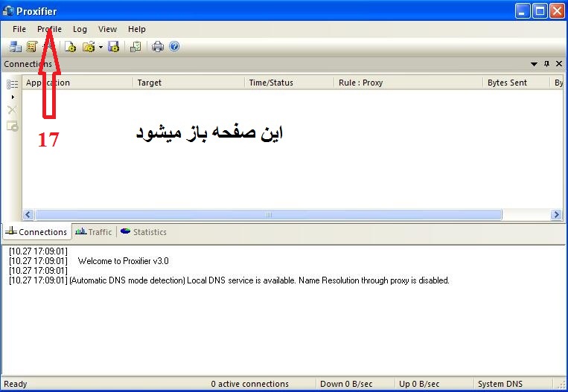This screenshot has width=568, height=392.
Task: Open the Proxy Servers toolbar icon
Action: tap(15, 47)
